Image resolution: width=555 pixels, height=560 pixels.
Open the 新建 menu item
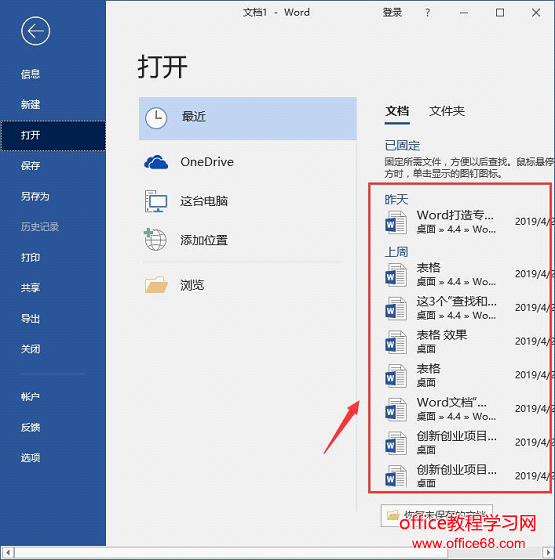coord(30,105)
